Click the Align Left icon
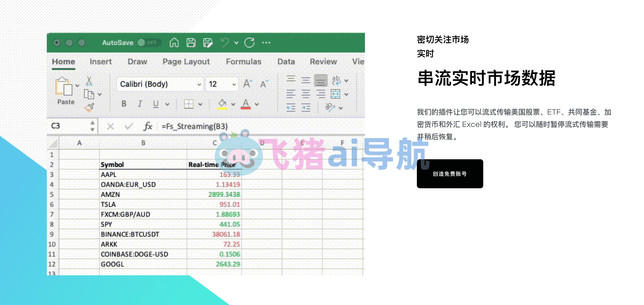644x305 pixels. pyautogui.click(x=291, y=94)
